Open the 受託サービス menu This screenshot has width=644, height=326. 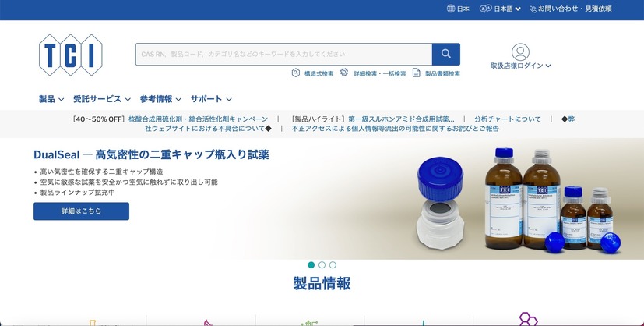coord(102,99)
